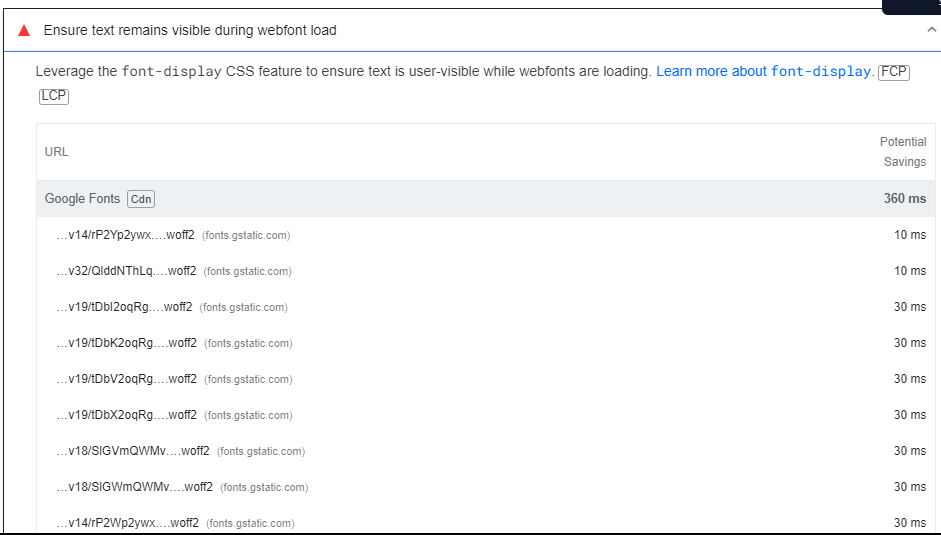Click the red warning triangle icon
This screenshot has height=535, width=941.
pos(24,31)
